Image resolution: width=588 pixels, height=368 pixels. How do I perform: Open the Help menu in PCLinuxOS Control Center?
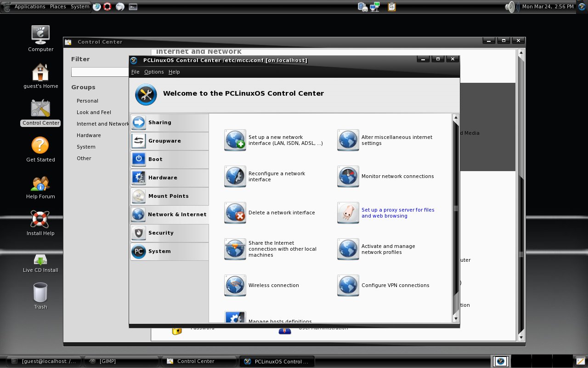pyautogui.click(x=174, y=72)
